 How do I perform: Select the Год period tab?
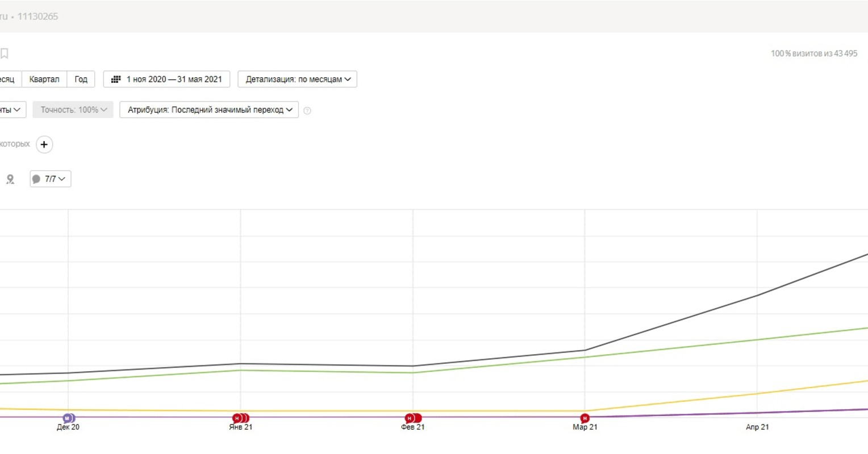(81, 79)
